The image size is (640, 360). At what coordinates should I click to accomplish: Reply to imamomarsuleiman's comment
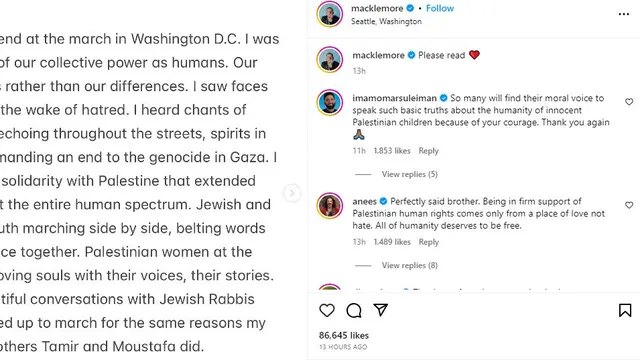click(428, 151)
